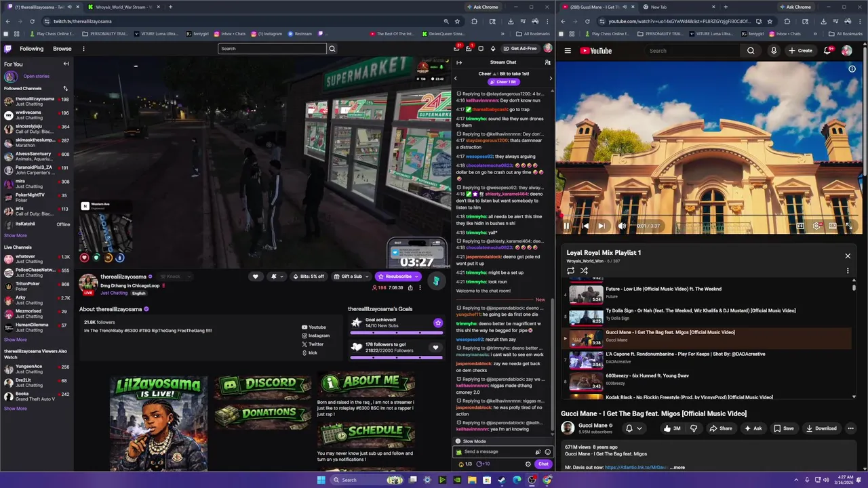868x488 pixels.
Task: Click the YouTube Create button
Action: pos(800,51)
